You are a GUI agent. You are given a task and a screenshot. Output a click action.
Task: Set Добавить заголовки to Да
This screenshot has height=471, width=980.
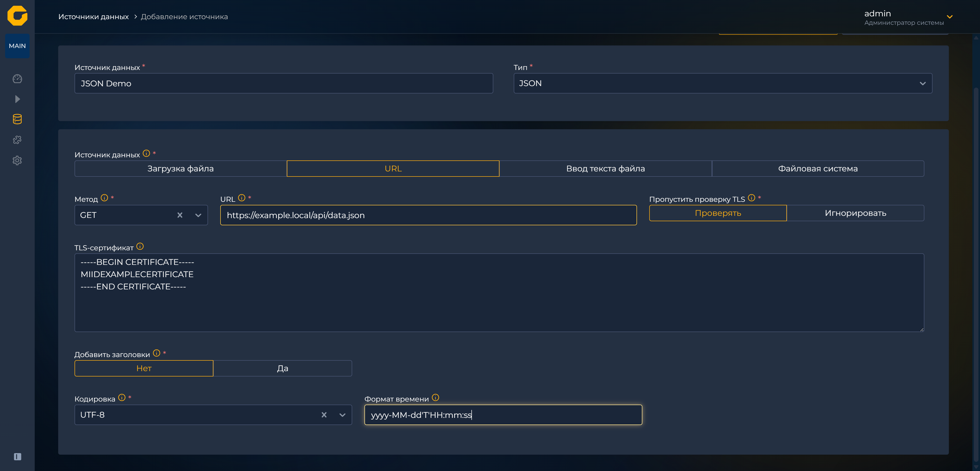click(283, 368)
